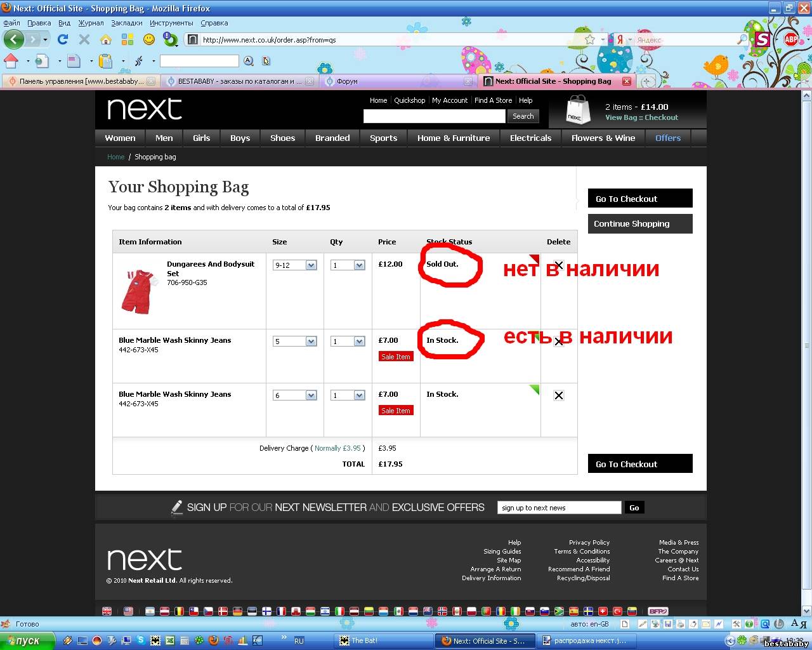Screen dimensions: 812x650
Task: Close the Next: Official Site tab
Action: [626, 81]
